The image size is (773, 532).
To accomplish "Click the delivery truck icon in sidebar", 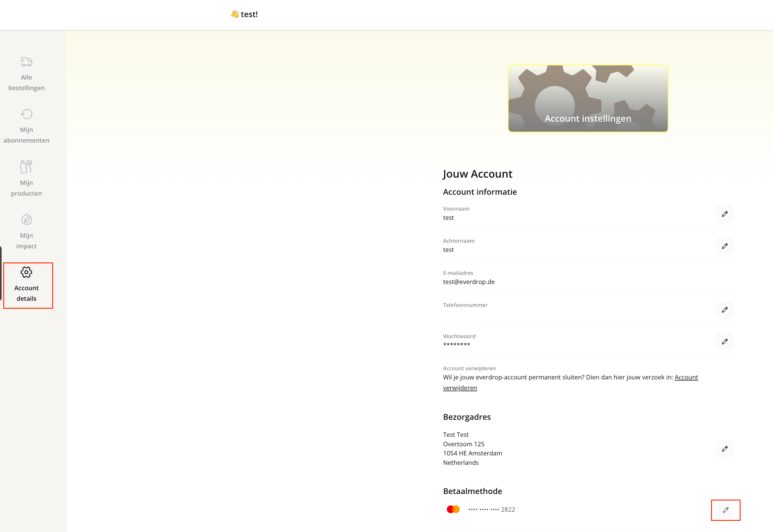I will point(26,62).
